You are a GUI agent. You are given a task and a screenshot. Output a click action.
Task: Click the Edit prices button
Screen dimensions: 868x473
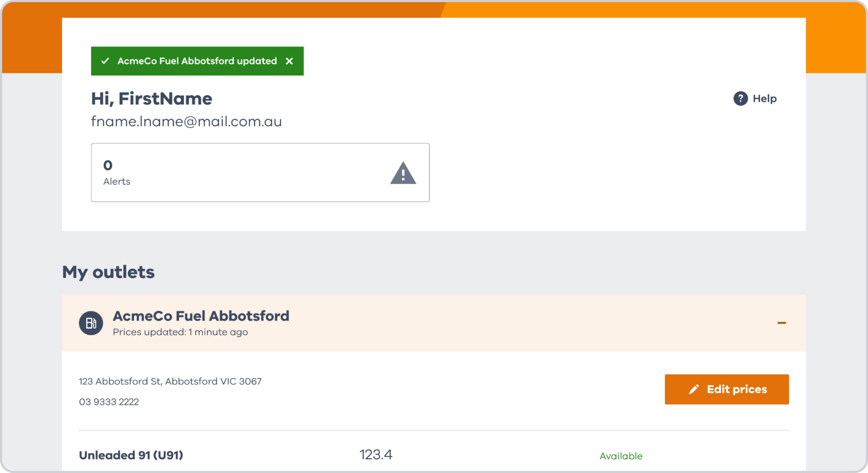726,389
